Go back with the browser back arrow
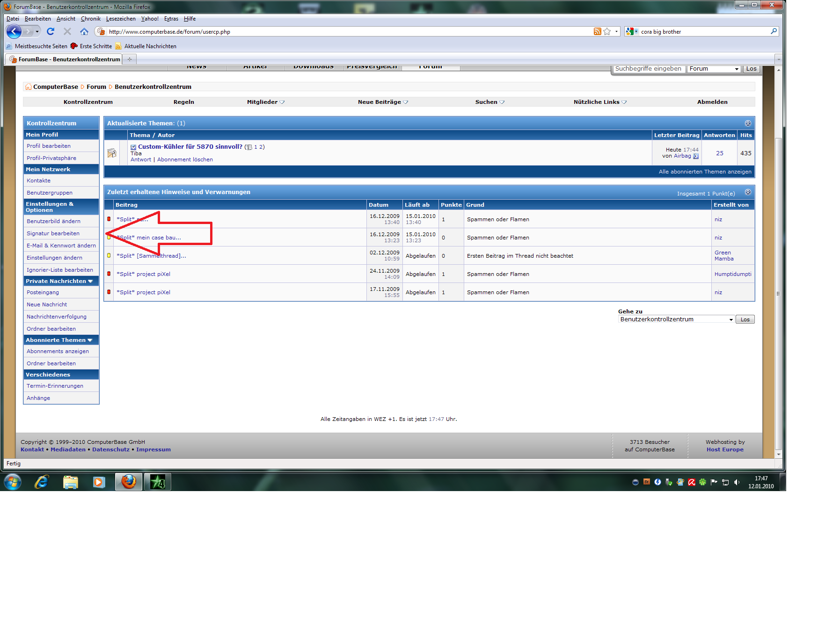The image size is (840, 630). (x=14, y=31)
